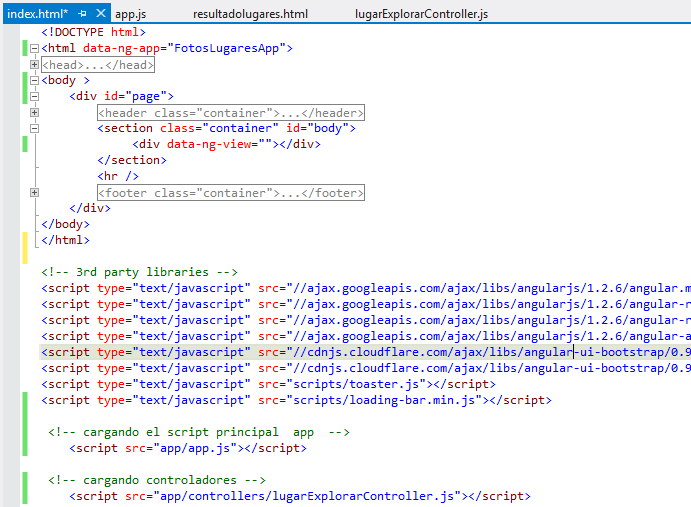The image size is (691, 507).
Task: Click the scripts/loading-bar.min.js script line
Action: [296, 400]
